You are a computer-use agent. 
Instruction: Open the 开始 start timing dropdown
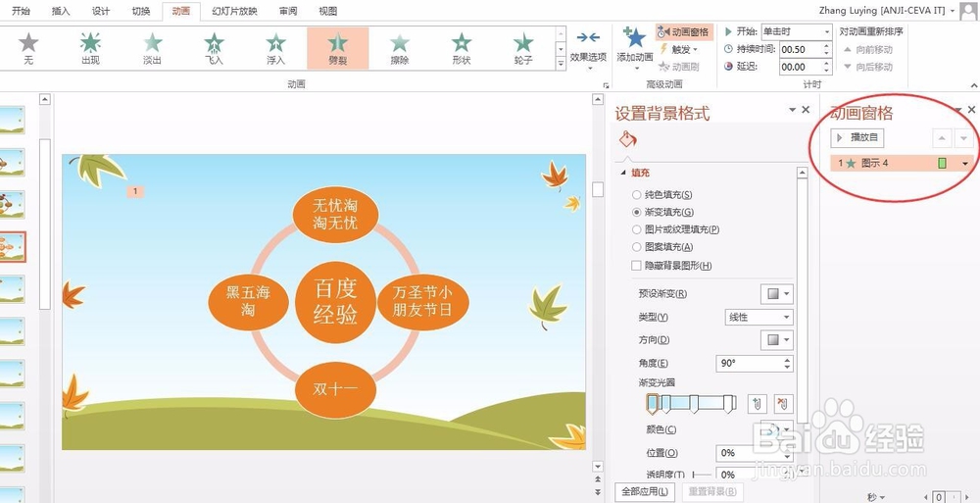(x=827, y=32)
